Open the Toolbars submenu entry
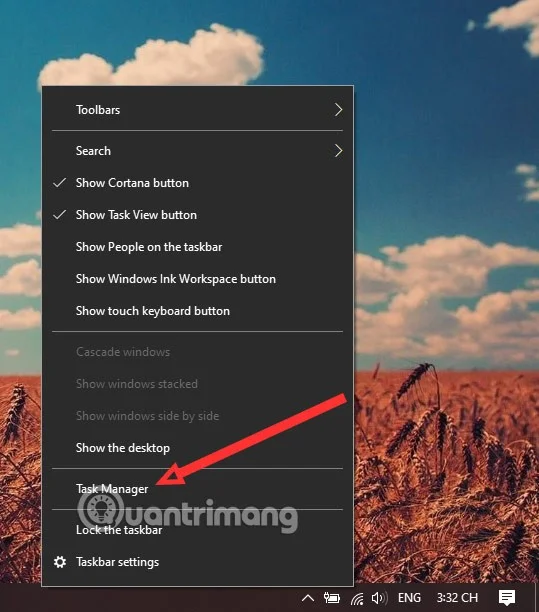539x612 pixels. click(x=197, y=110)
